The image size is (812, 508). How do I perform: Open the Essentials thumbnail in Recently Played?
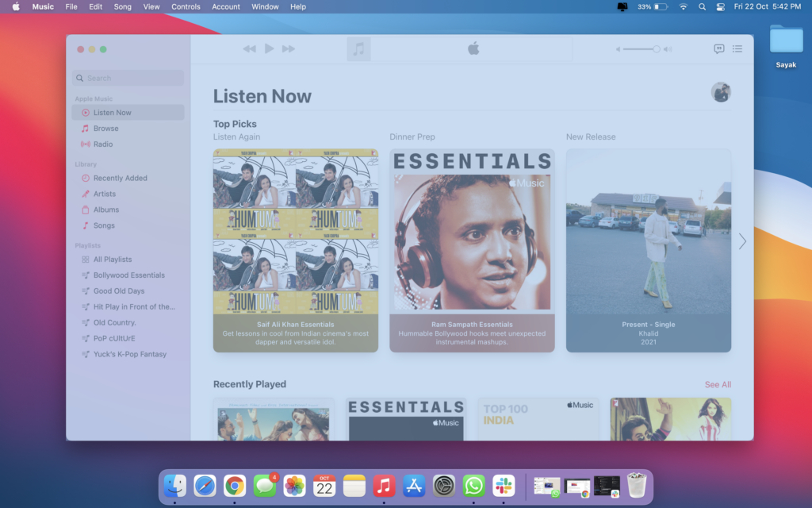point(406,419)
